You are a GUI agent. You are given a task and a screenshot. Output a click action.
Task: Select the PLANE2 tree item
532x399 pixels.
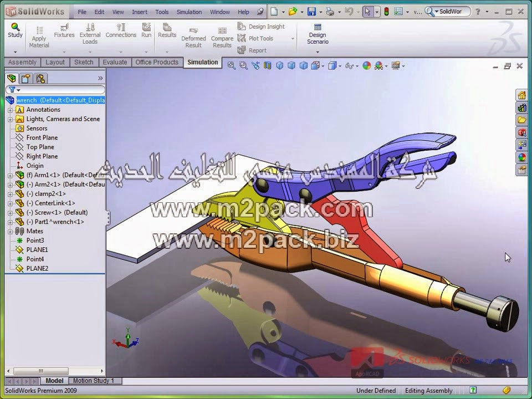[x=37, y=269]
